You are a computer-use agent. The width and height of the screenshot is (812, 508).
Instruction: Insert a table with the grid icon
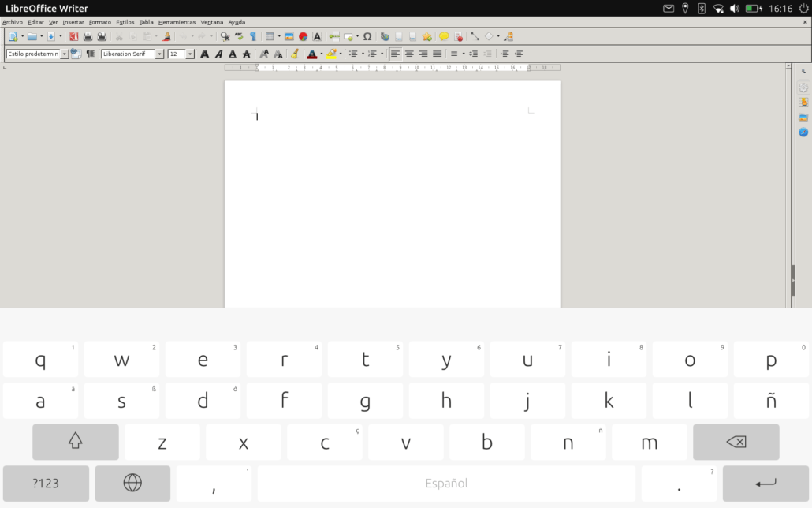coord(270,36)
